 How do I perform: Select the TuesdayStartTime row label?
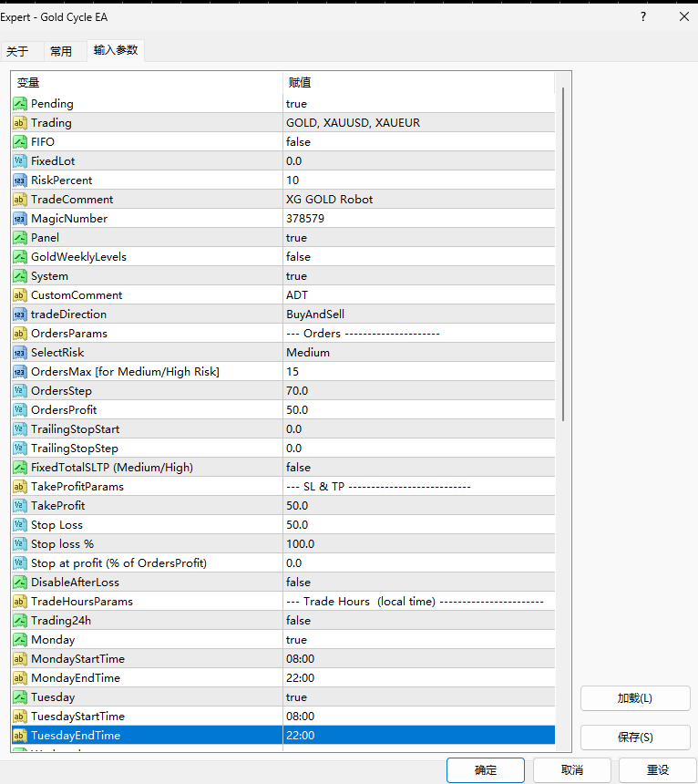77,717
